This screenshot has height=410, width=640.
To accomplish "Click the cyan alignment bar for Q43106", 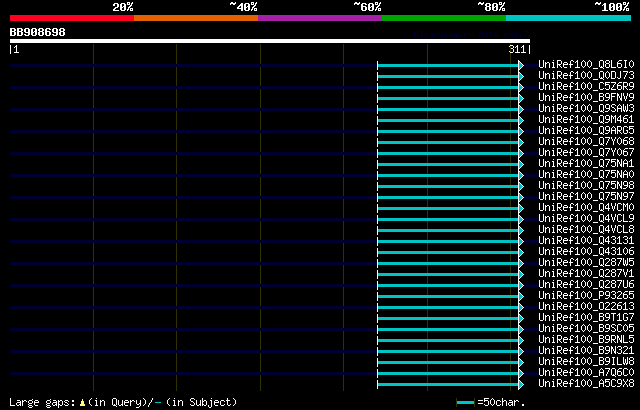I will pyautogui.click(x=448, y=253).
